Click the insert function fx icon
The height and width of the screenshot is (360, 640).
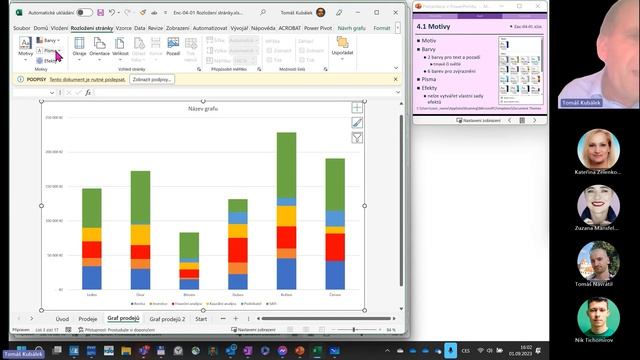pyautogui.click(x=88, y=93)
